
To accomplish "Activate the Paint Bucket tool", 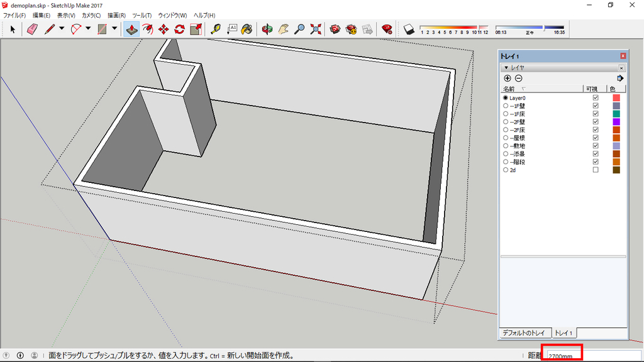I will 247,29.
